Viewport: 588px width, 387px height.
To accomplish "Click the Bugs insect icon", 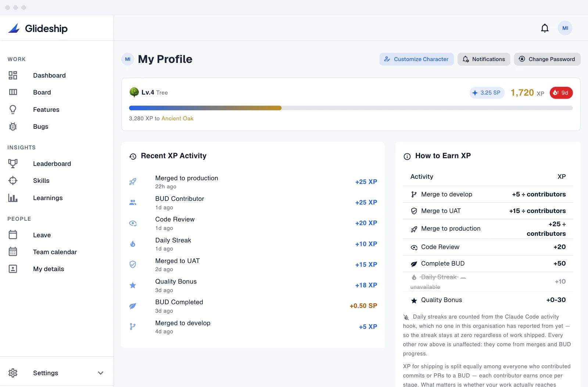I will click(13, 127).
